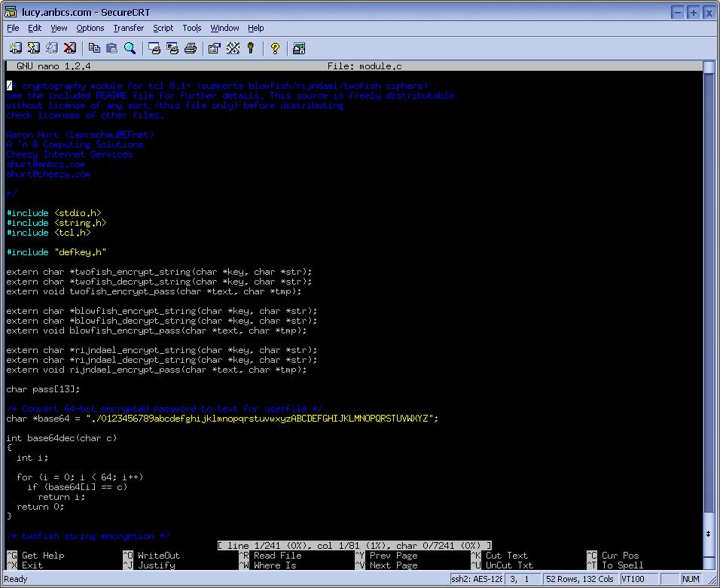
Task: Click the '^O WriteOut' nano shortcut
Action: (x=151, y=556)
